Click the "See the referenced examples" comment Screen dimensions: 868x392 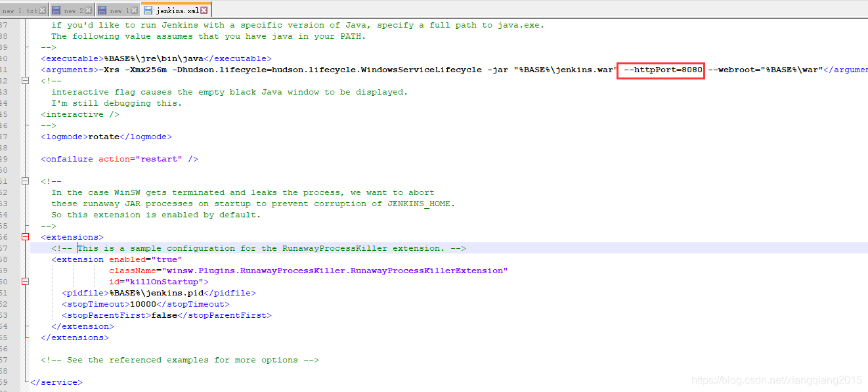(180, 360)
